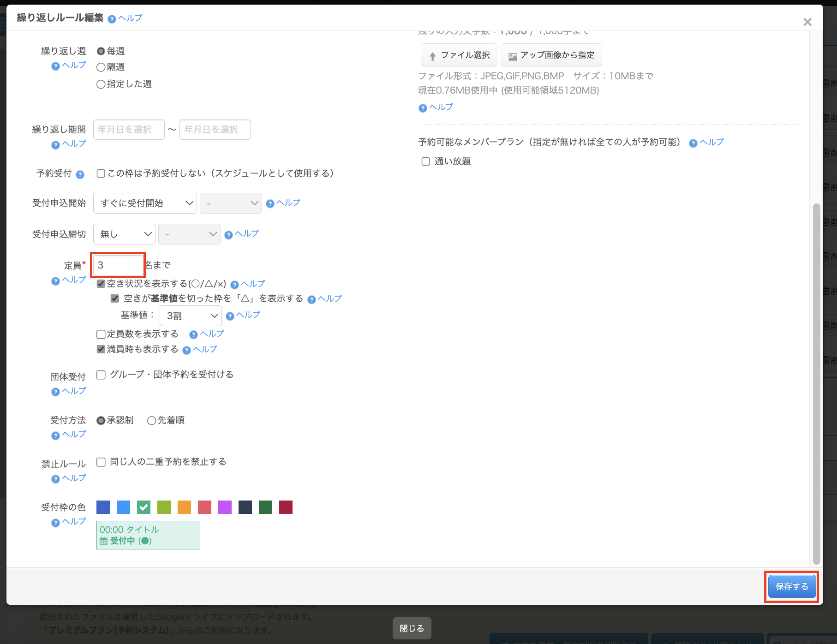Expand the 基準値 3割 dropdown

click(x=191, y=316)
